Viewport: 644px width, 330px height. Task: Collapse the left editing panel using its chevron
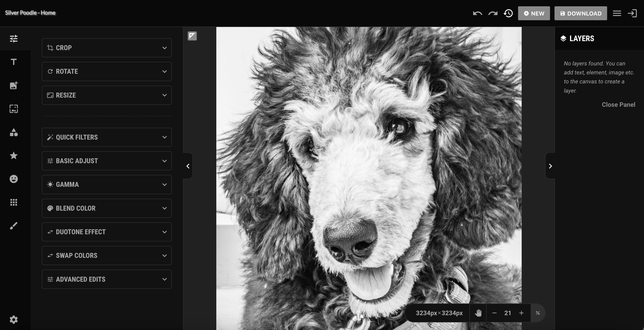tap(188, 166)
